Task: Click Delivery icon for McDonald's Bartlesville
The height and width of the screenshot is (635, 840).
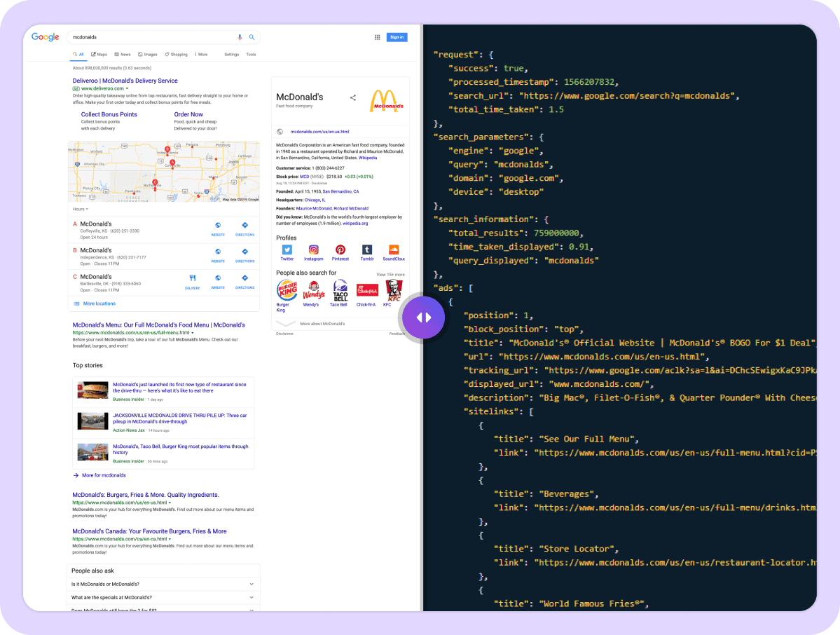Action: (x=193, y=281)
